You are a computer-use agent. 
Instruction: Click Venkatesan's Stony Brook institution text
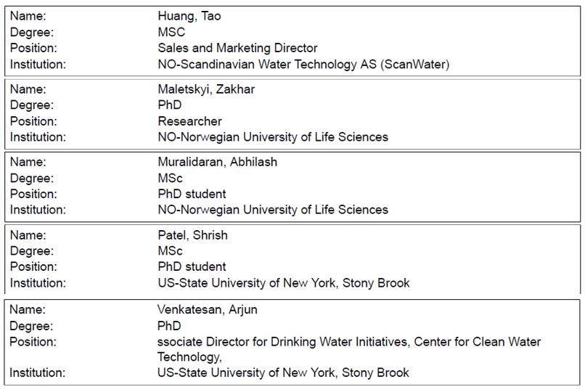(283, 373)
